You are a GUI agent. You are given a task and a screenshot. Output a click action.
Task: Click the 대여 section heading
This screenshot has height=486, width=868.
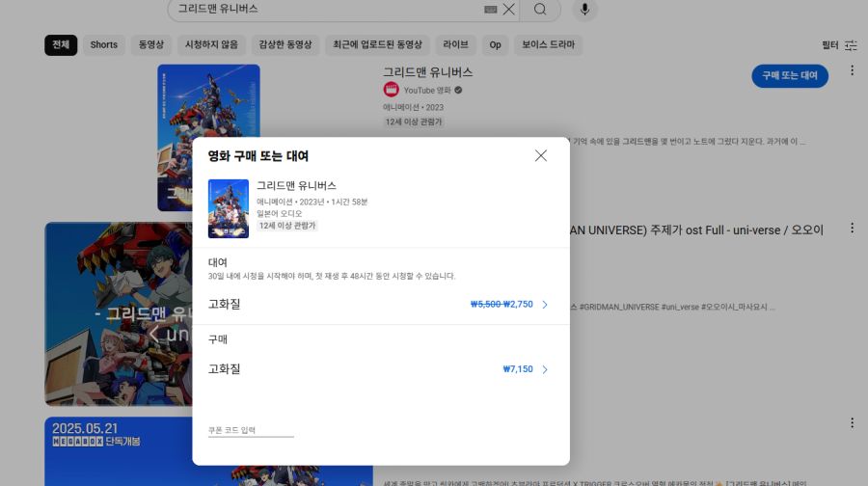[218, 262]
